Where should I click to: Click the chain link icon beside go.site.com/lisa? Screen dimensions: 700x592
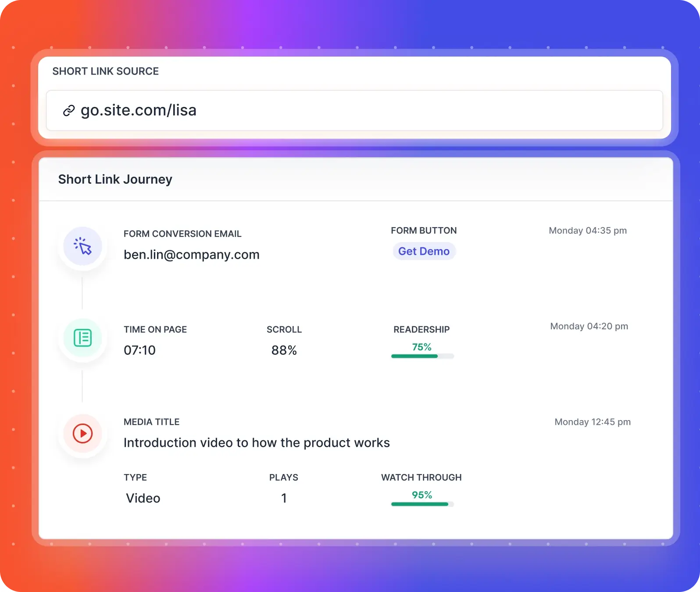coord(69,111)
